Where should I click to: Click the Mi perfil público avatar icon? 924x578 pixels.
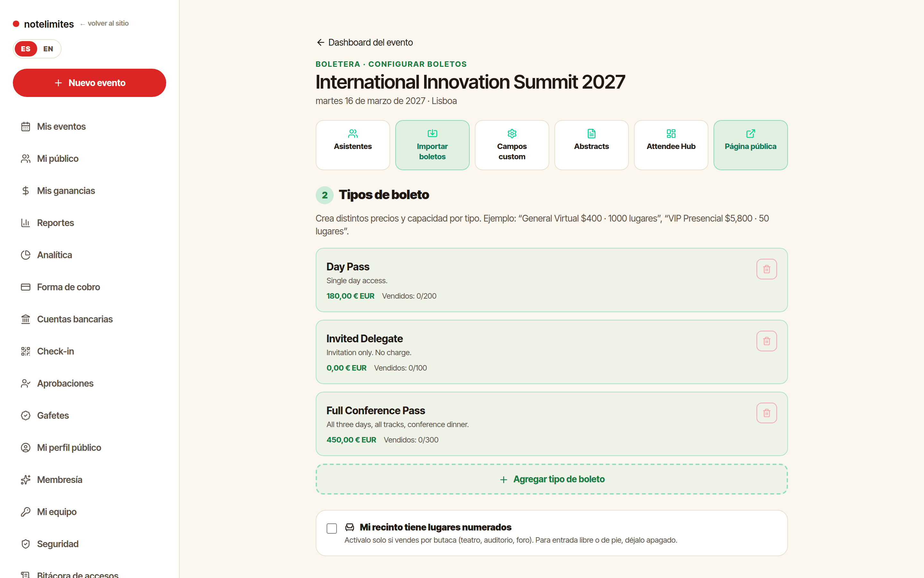(26, 448)
